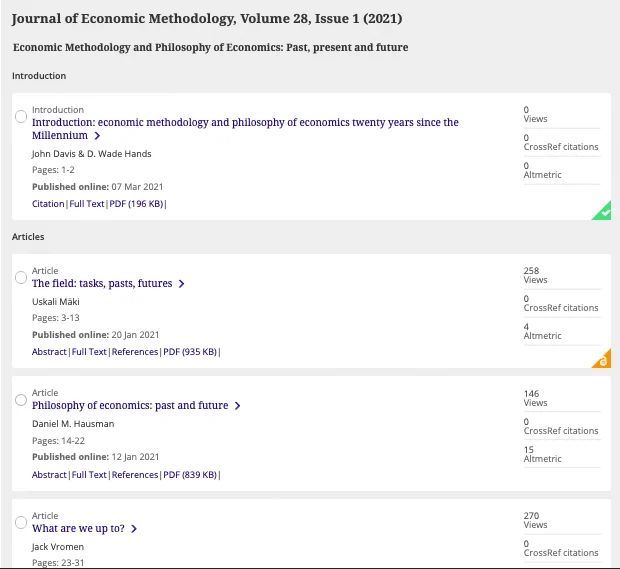Tick the 'Philosophy of economics' article checkbox
The height and width of the screenshot is (569, 620).
point(21,400)
